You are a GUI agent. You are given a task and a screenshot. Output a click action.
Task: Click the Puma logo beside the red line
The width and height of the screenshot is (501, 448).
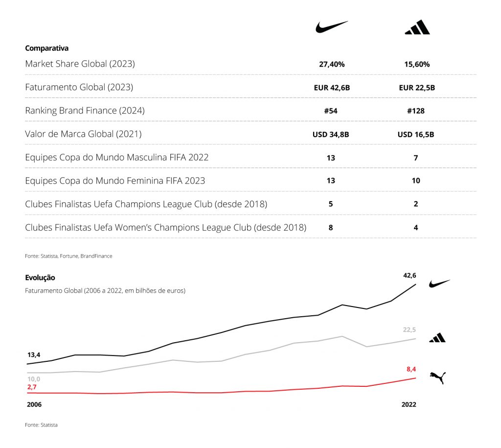pyautogui.click(x=437, y=377)
